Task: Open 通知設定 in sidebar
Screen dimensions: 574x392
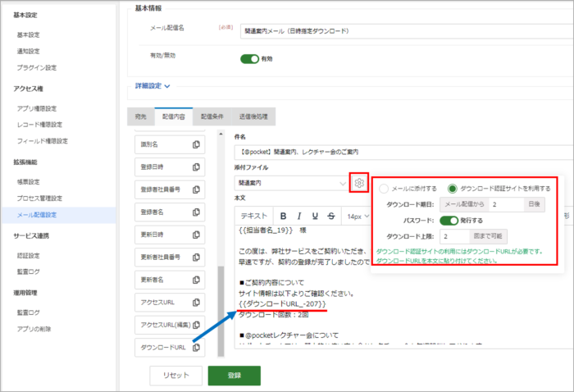Action: tap(28, 51)
